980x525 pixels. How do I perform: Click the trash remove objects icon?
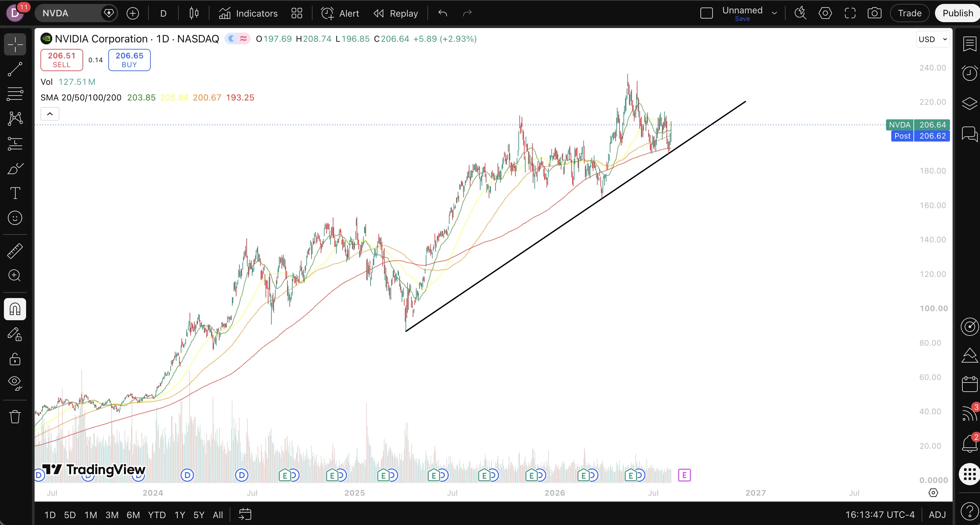15,417
